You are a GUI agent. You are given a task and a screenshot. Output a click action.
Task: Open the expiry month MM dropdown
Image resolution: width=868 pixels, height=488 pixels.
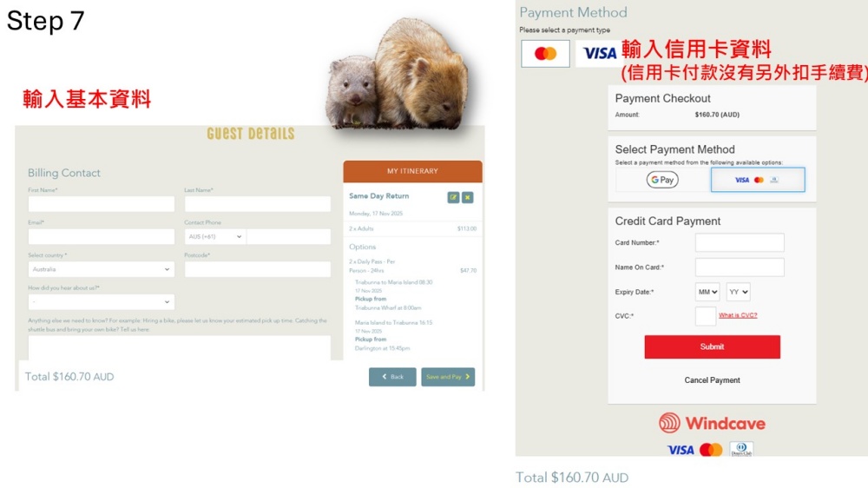tap(707, 292)
